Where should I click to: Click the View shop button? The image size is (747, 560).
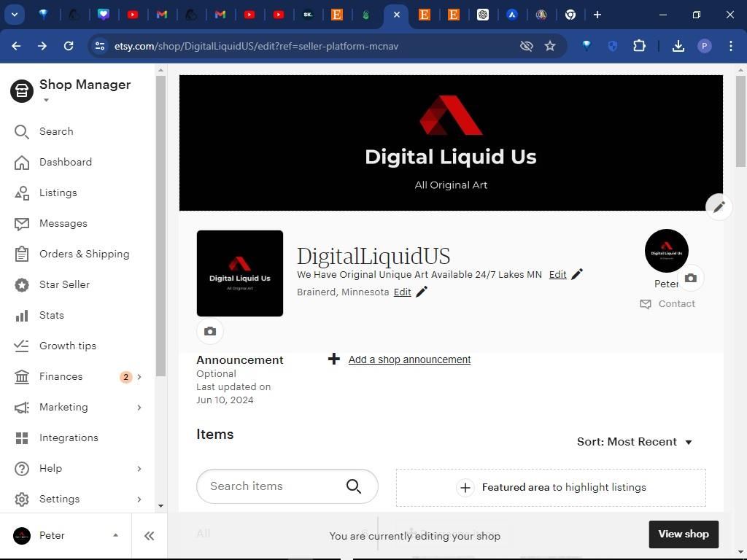tap(684, 534)
